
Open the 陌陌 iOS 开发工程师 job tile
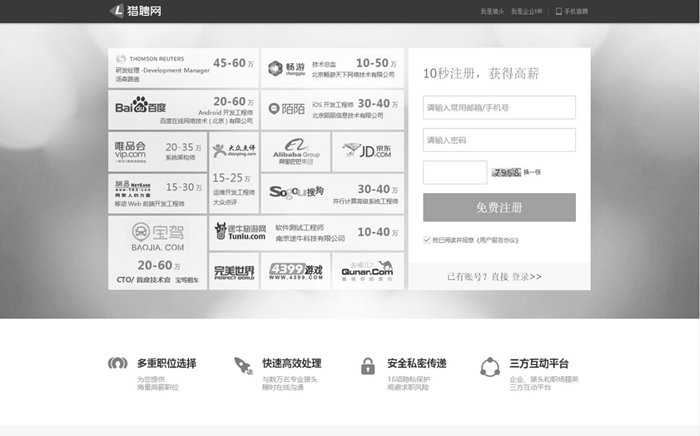[x=332, y=110]
